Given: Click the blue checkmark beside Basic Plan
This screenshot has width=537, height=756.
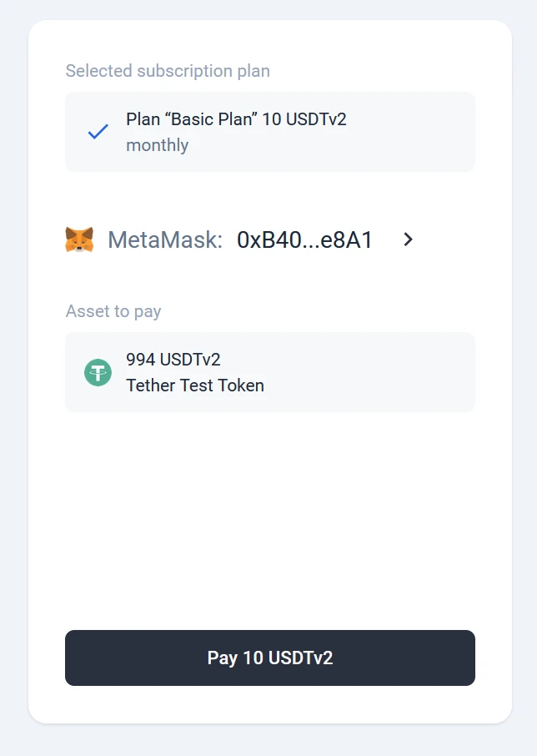Looking at the screenshot, I should tap(98, 132).
